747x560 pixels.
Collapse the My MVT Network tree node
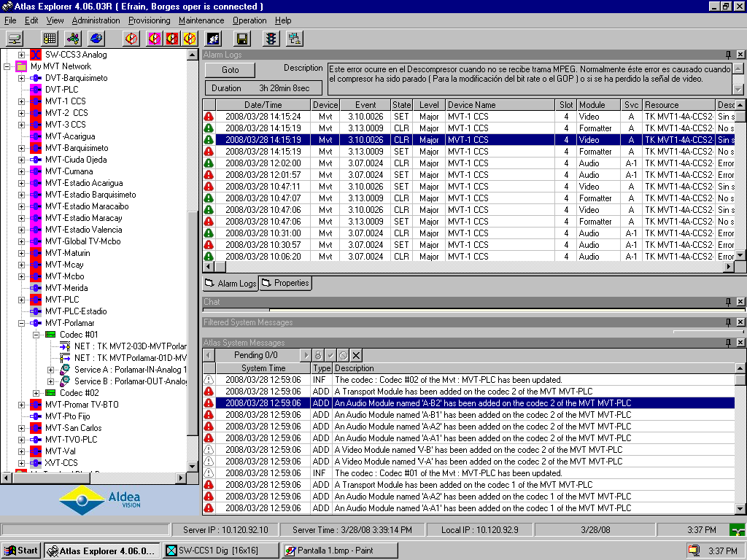pyautogui.click(x=7, y=66)
